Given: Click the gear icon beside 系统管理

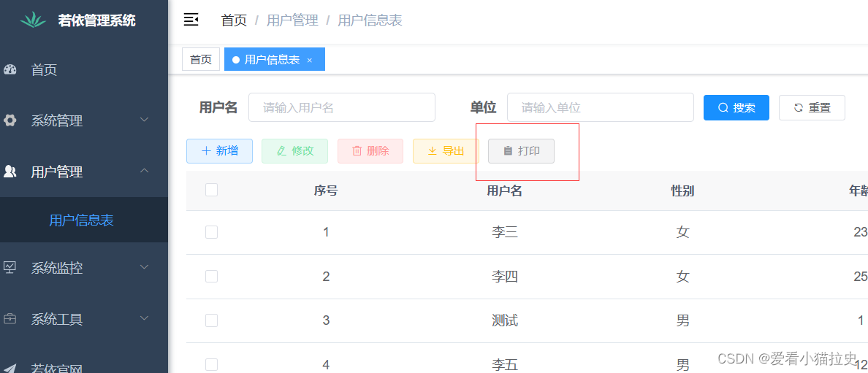Looking at the screenshot, I should click(10, 120).
